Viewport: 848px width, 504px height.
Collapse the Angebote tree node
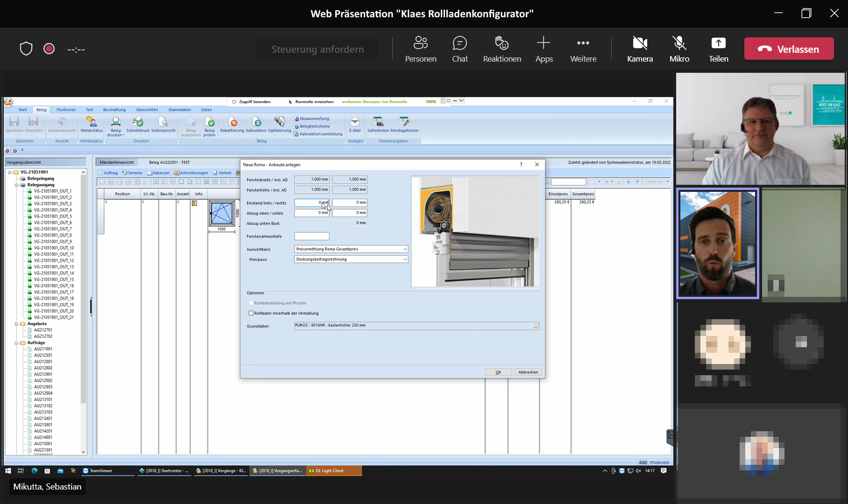16,324
